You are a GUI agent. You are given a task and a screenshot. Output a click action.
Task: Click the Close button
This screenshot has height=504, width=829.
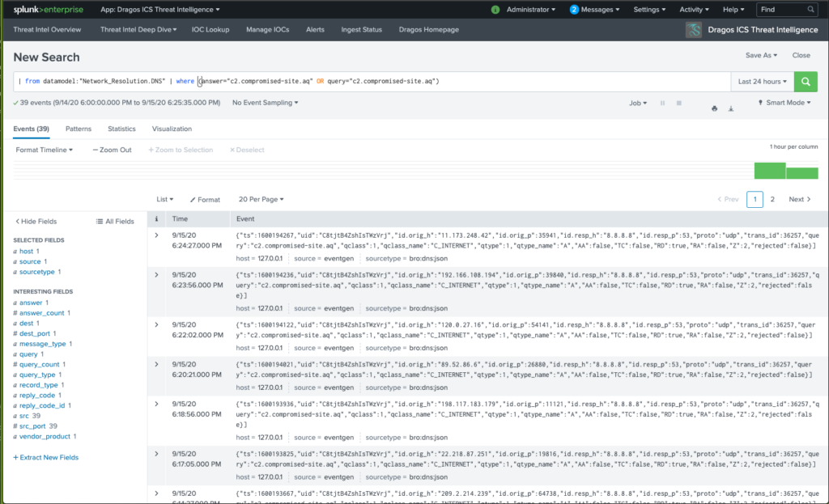801,55
